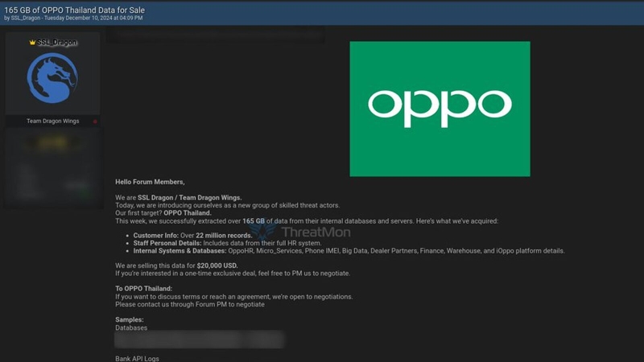The image size is (644, 362).
Task: Select the Customer Info bullet line
Action: pos(192,236)
